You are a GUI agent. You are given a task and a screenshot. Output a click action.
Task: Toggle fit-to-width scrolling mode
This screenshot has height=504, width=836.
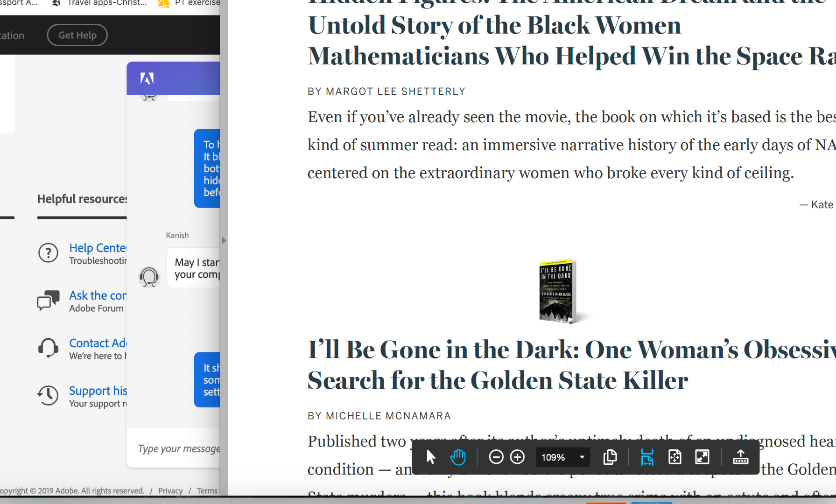click(647, 457)
